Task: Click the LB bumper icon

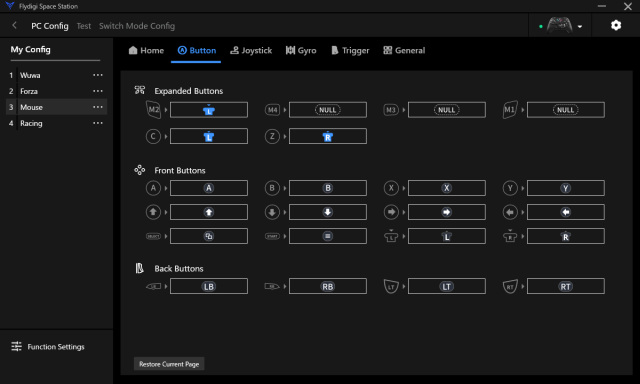Action: point(153,286)
